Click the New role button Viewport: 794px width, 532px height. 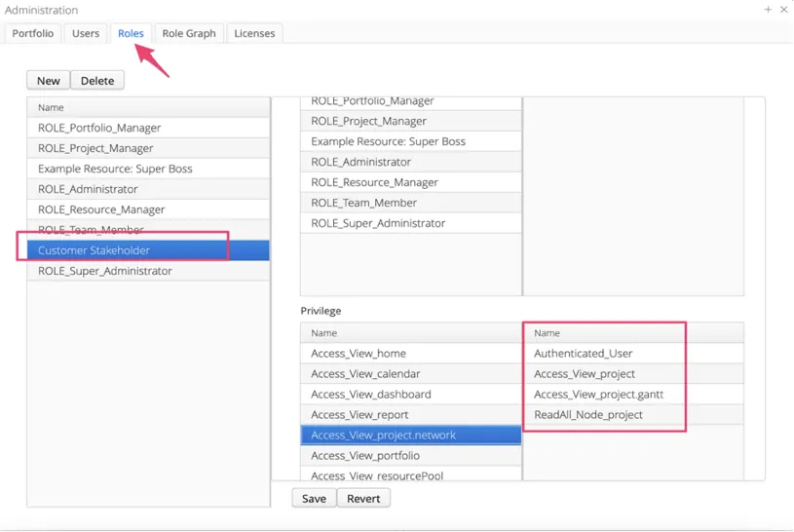coord(48,81)
